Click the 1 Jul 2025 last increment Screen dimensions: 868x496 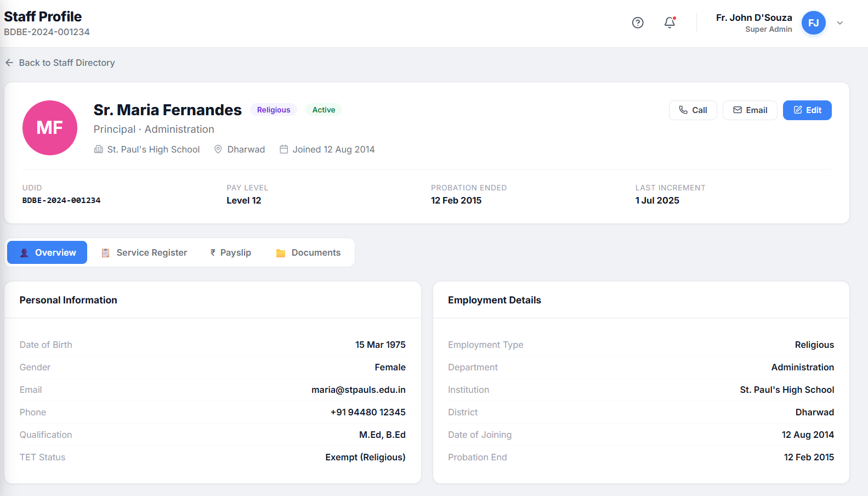[x=657, y=200]
